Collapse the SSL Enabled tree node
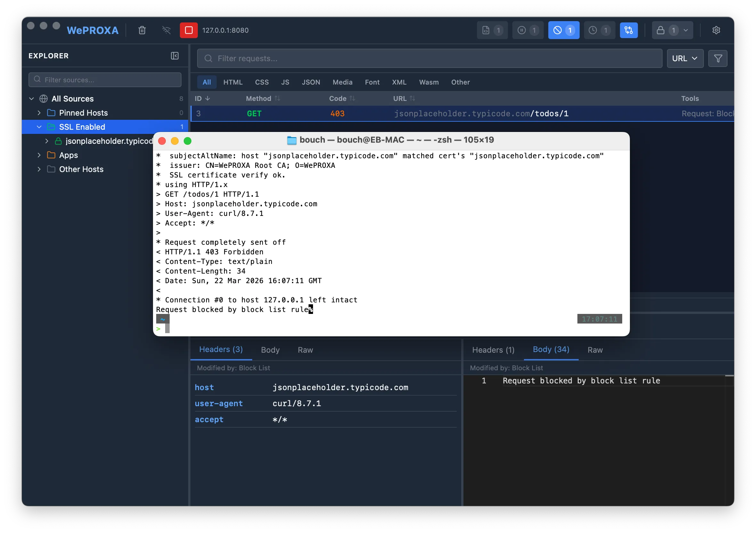756x533 pixels. click(x=39, y=127)
